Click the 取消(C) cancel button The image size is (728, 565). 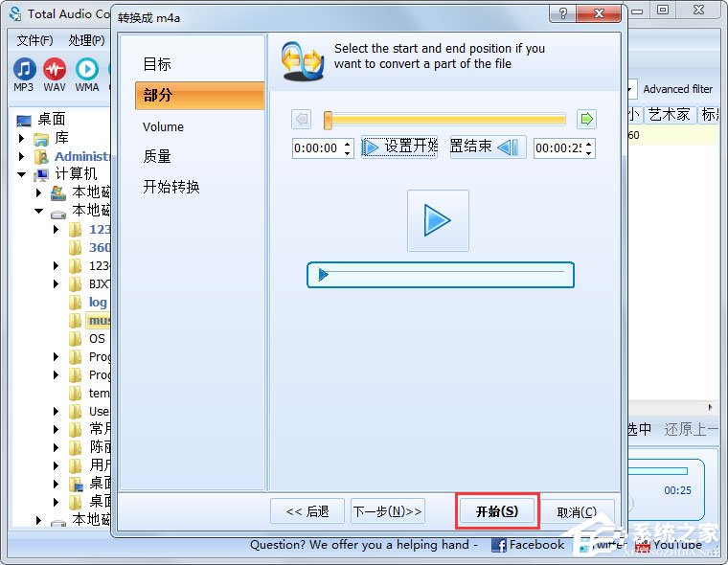click(x=577, y=511)
